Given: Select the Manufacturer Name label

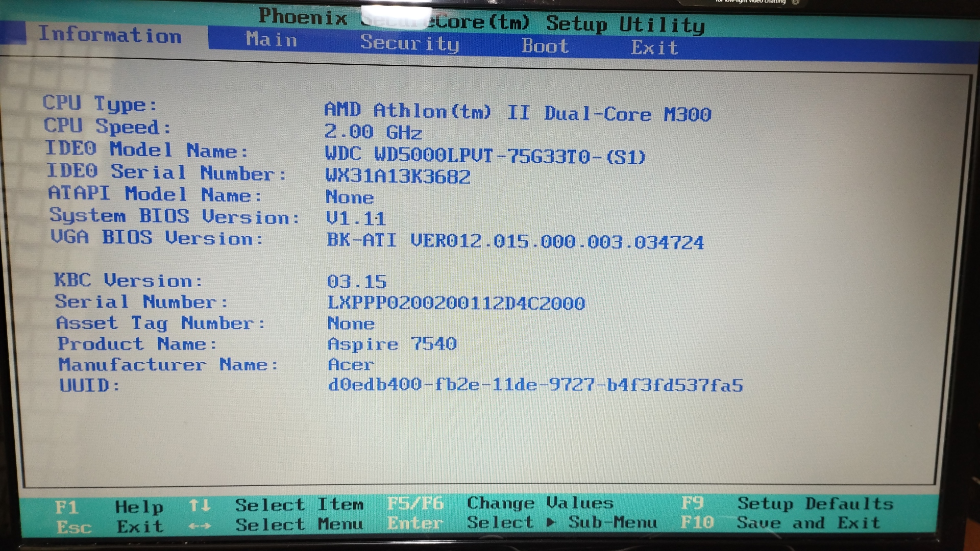Looking at the screenshot, I should (x=168, y=364).
